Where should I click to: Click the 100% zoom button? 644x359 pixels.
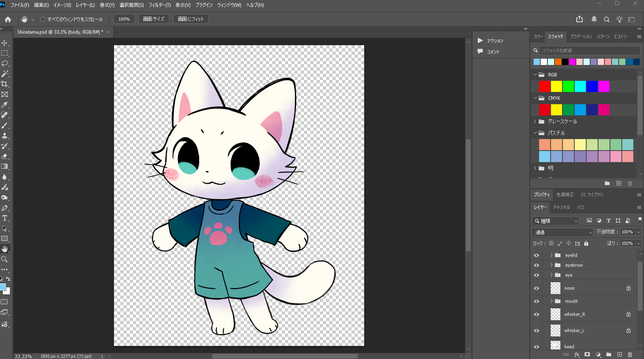point(124,19)
